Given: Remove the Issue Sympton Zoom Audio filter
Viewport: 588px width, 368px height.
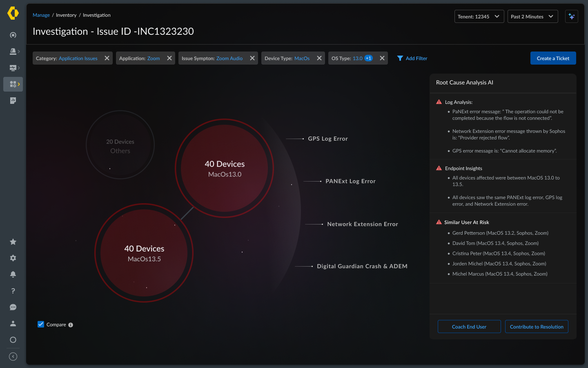Looking at the screenshot, I should pos(252,58).
